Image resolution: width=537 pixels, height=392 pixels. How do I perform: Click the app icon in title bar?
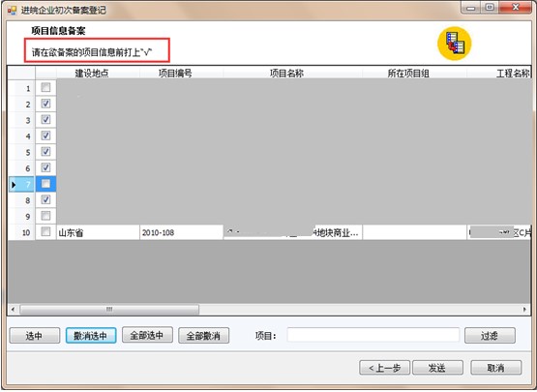click(12, 11)
